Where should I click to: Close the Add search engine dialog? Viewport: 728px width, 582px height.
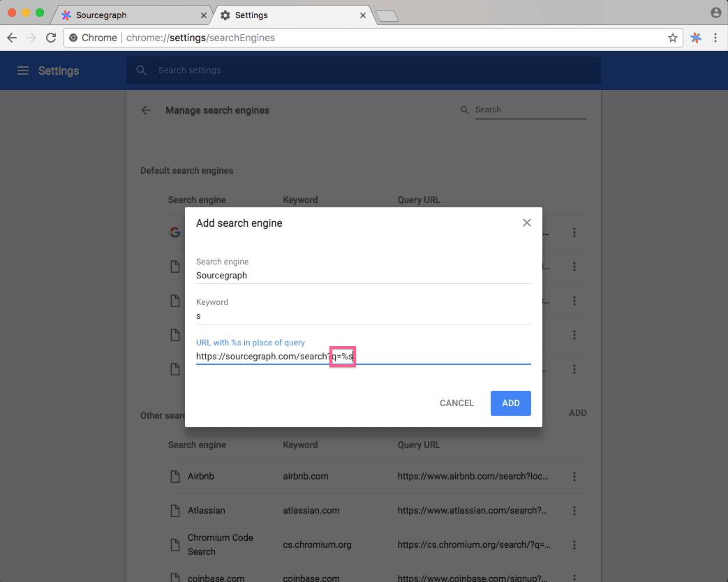click(526, 223)
